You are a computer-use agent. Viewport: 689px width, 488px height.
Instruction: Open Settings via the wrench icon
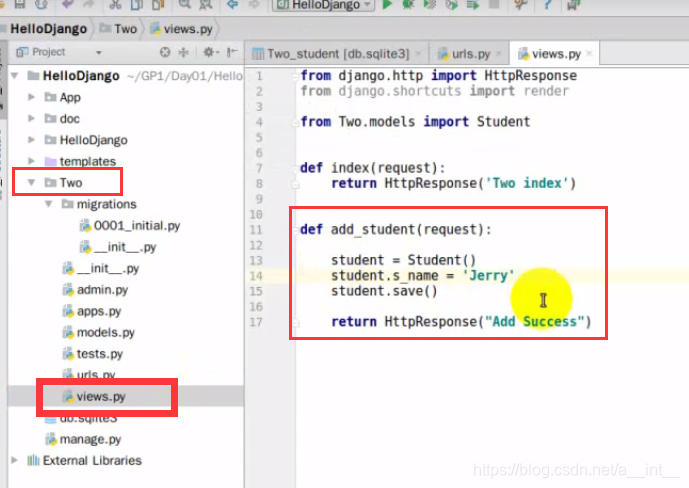point(521,4)
